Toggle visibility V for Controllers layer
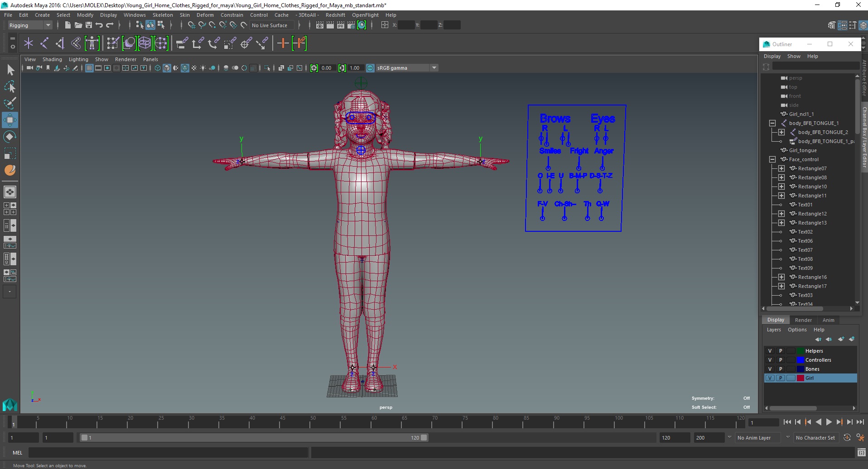This screenshot has height=469, width=868. pos(770,360)
